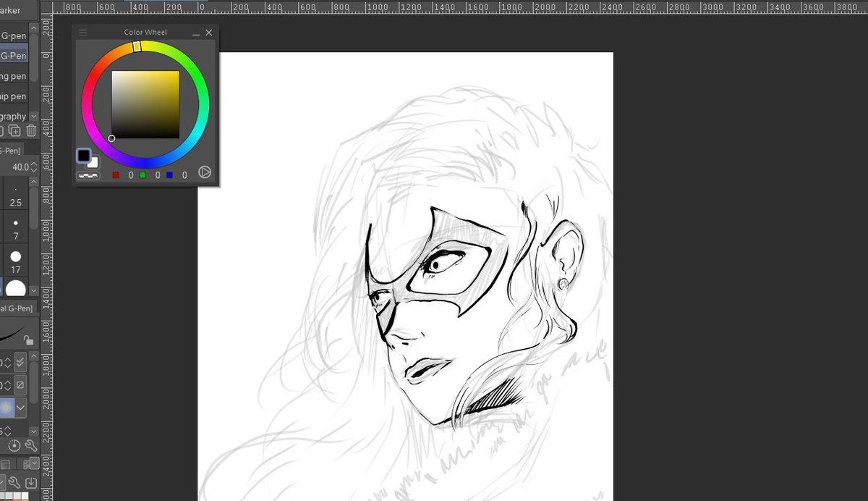Select the blue B channel square
The height and width of the screenshot is (501, 868).
coord(169,175)
